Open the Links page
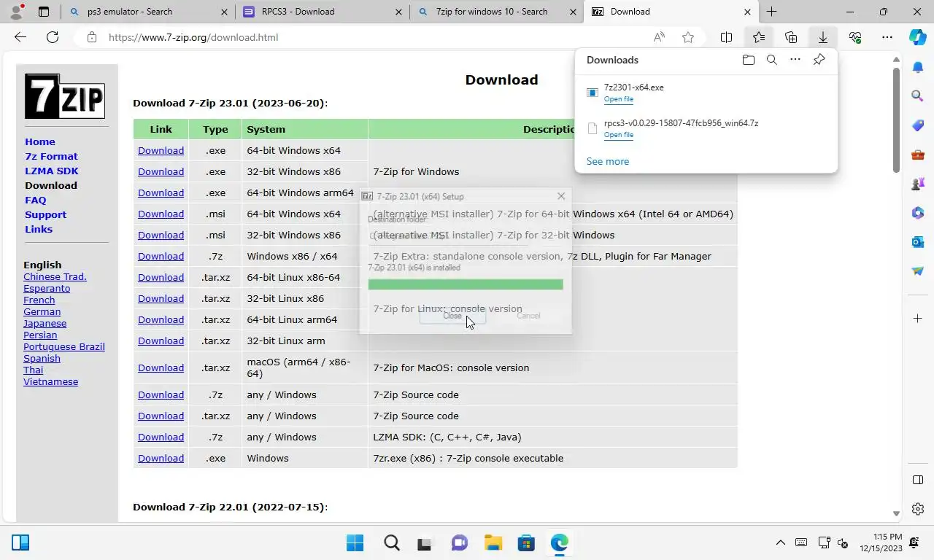The height and width of the screenshot is (560, 934). [39, 229]
